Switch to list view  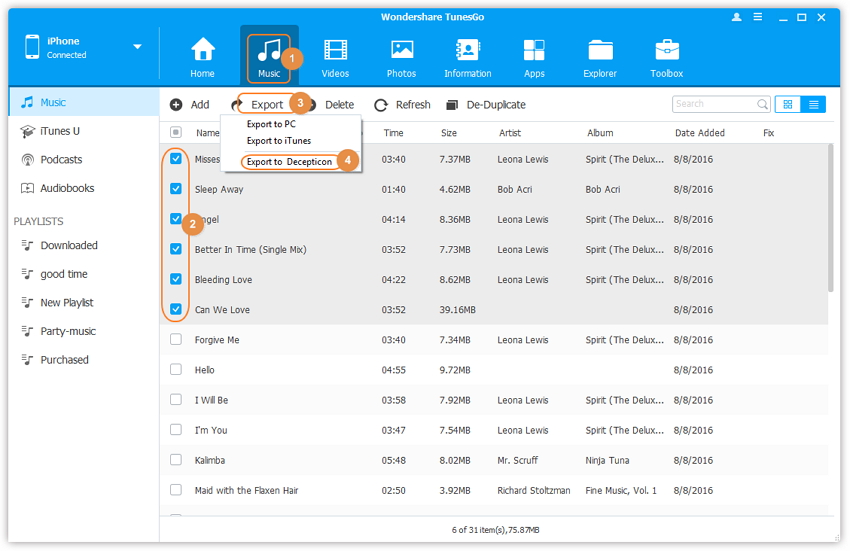(x=813, y=104)
